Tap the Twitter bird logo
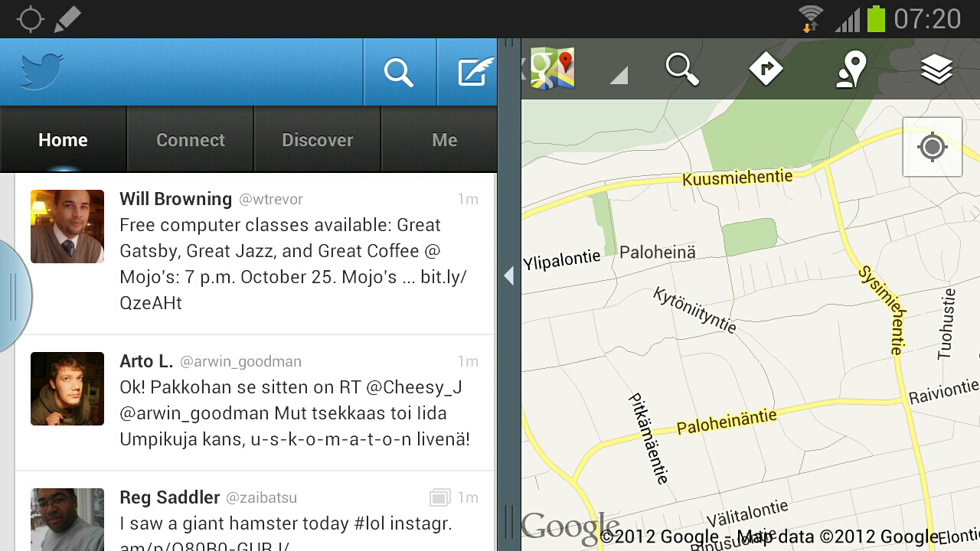This screenshot has width=980, height=551. pos(42,72)
